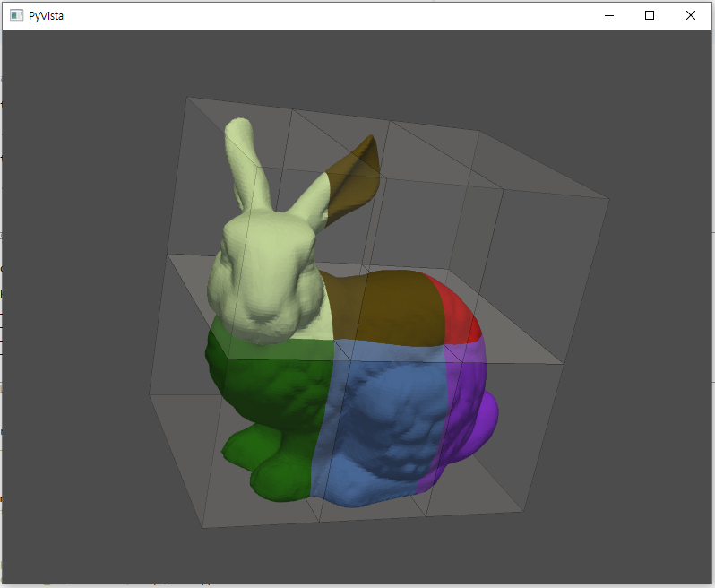Click the PyVista app icon in title bar
Image resolution: width=715 pixels, height=588 pixels.
click(x=16, y=15)
